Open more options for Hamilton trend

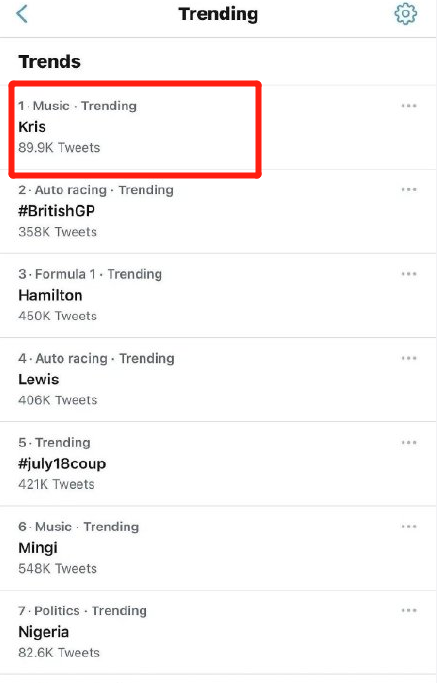(x=409, y=274)
